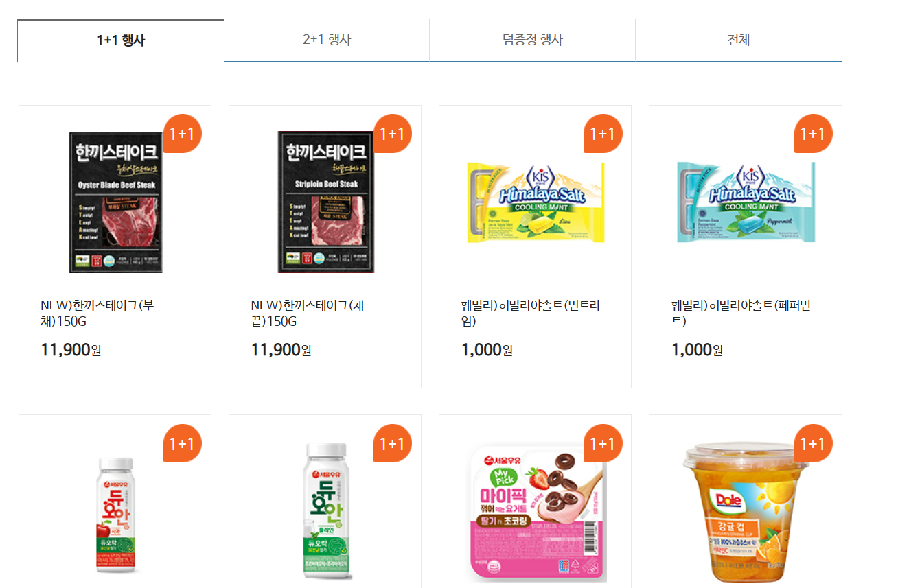
Task: Open Oyster Blade Beef Steak product image
Action: (115, 202)
